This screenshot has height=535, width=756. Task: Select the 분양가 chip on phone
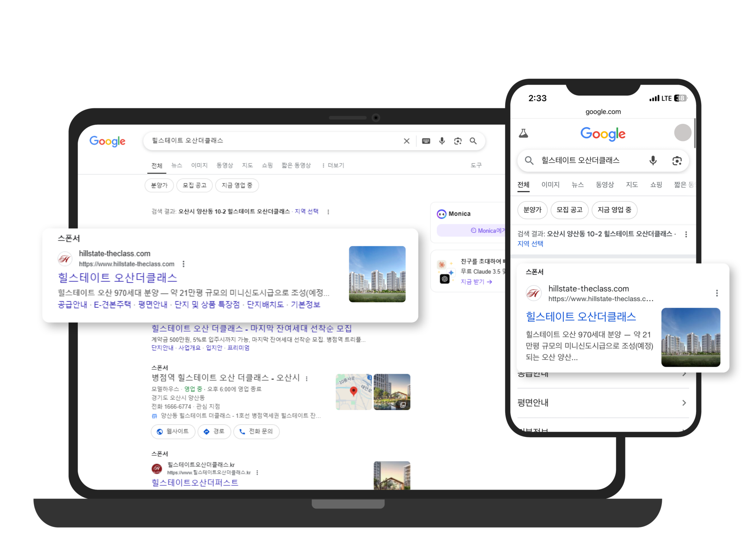tap(532, 210)
